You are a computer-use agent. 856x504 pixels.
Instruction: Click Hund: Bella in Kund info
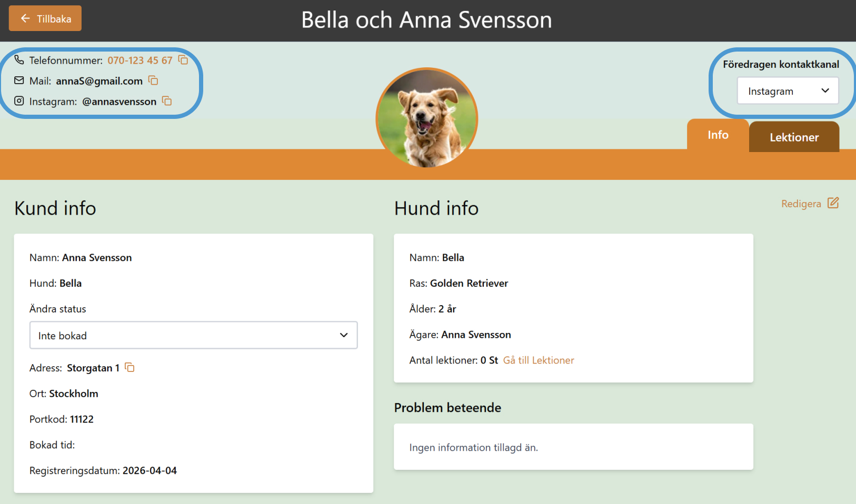point(55,283)
